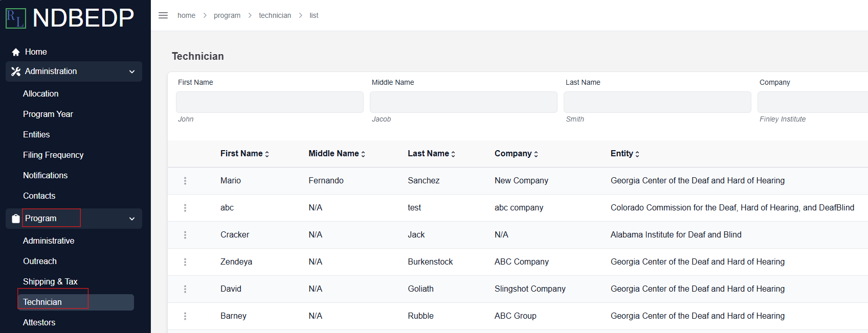Sort table by First Name column
The width and height of the screenshot is (868, 333).
click(x=244, y=153)
